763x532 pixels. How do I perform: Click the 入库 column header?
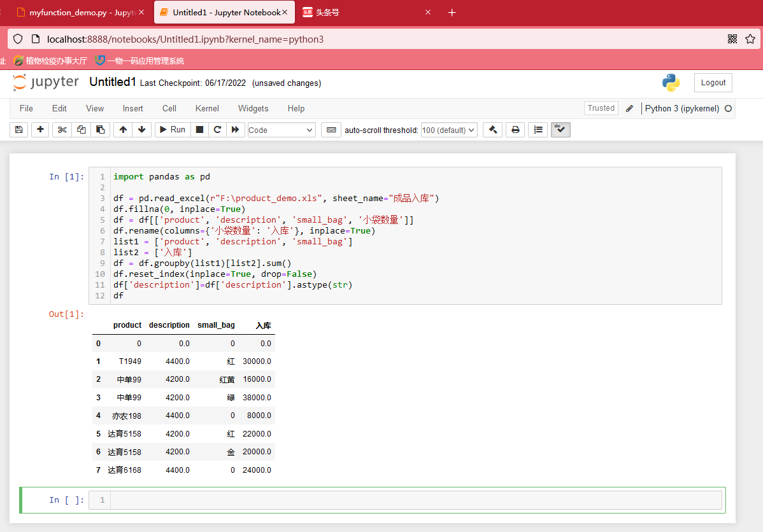[263, 325]
